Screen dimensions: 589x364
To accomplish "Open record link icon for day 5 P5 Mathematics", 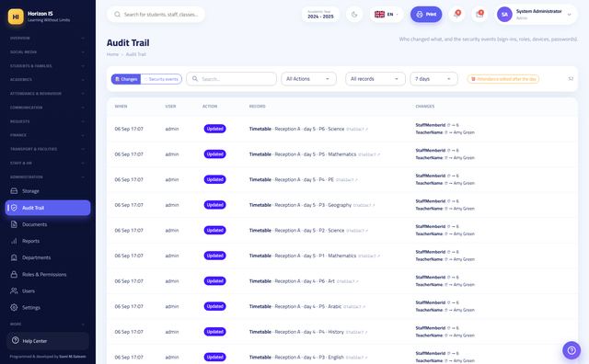I will (378, 154).
